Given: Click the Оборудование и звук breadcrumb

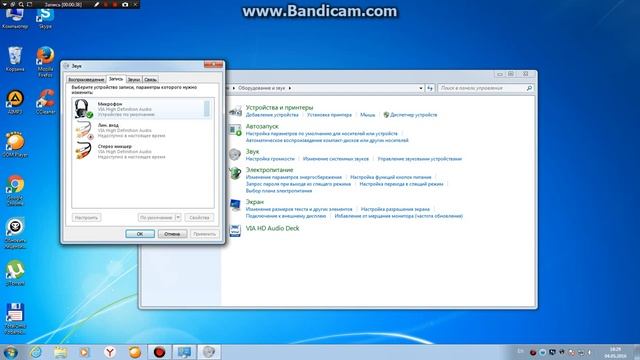Looking at the screenshot, I should coord(262,88).
